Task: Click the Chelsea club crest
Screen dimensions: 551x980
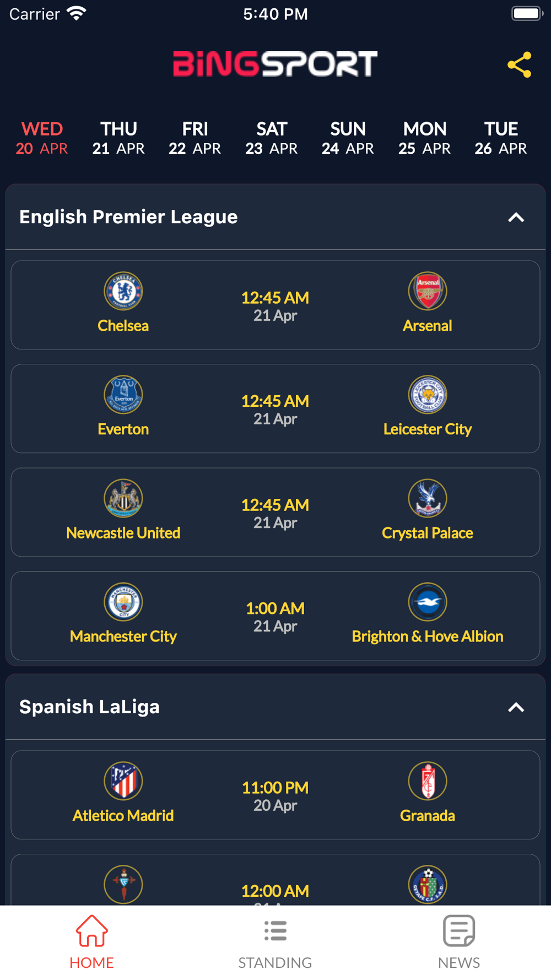Action: [x=123, y=291]
